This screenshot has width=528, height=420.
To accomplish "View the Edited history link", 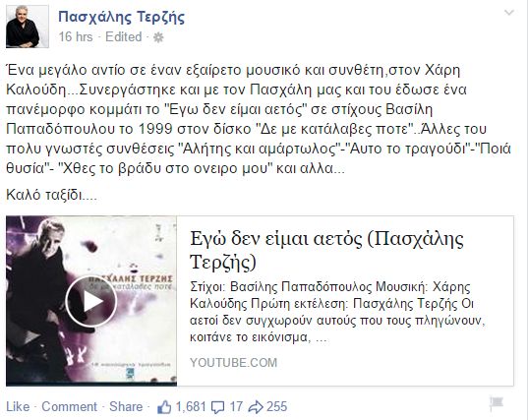I will 124,36.
